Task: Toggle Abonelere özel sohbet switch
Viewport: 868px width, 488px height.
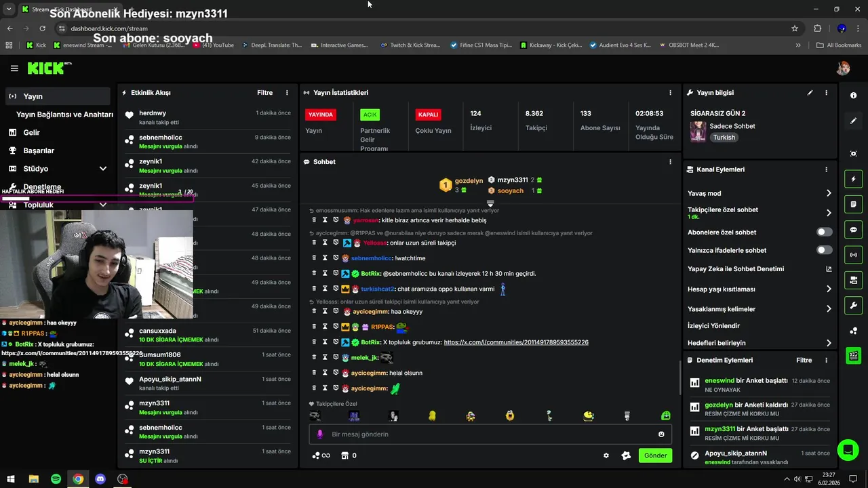Action: (825, 232)
